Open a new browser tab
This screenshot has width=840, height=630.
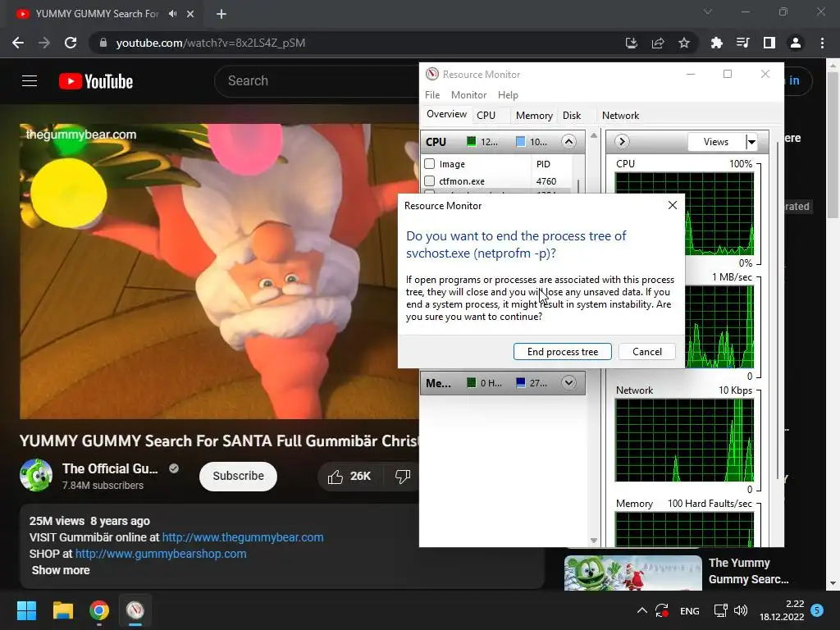point(221,14)
